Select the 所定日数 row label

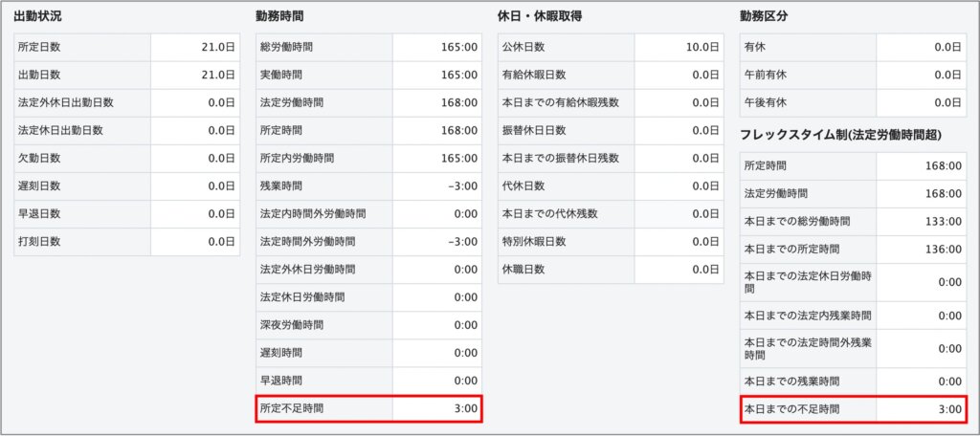click(x=39, y=47)
